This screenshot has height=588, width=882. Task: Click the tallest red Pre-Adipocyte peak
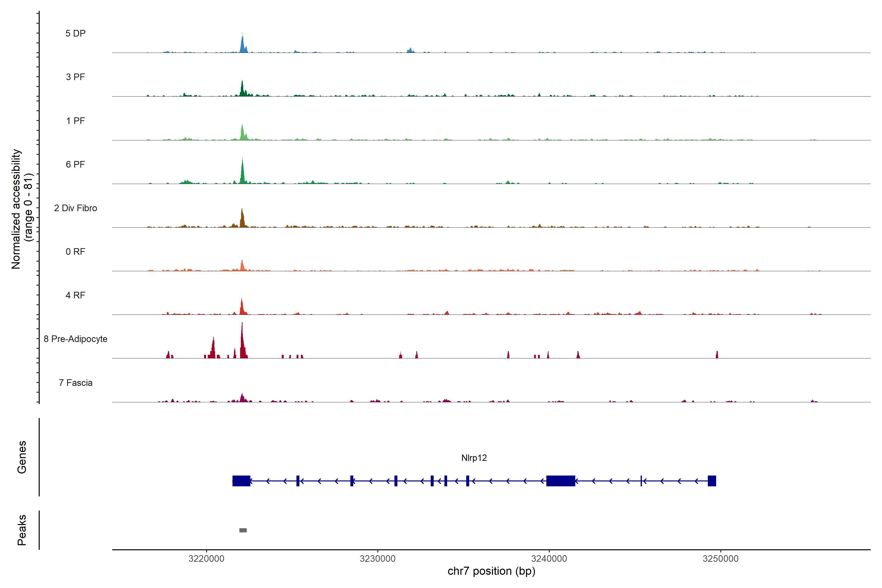click(242, 343)
